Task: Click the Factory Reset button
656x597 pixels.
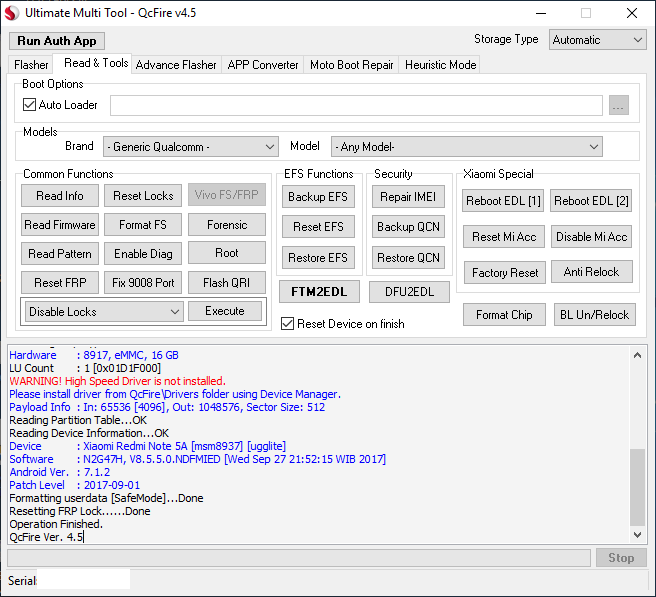Action: [x=505, y=273]
